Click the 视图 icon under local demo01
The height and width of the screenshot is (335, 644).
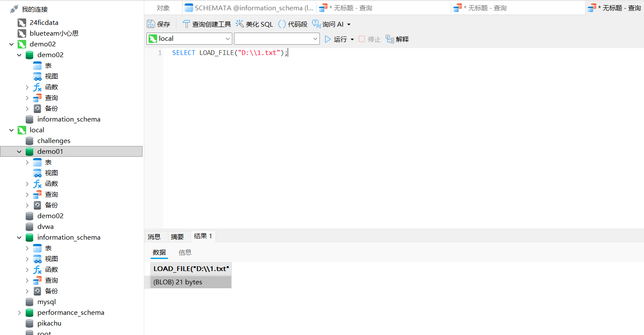point(37,173)
